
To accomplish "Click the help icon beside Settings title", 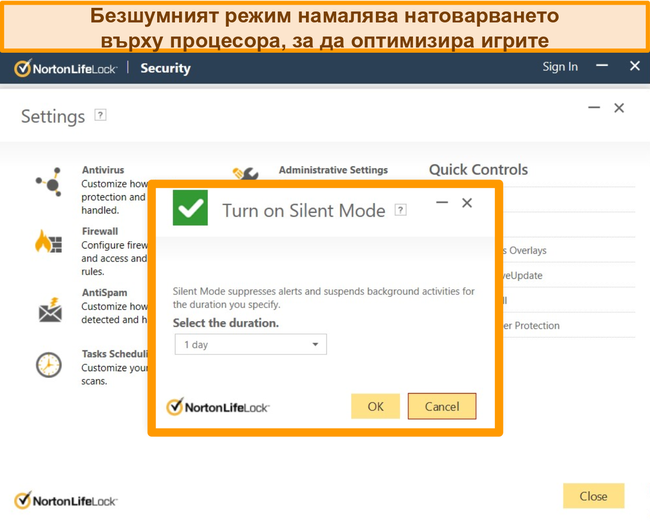I will (100, 115).
